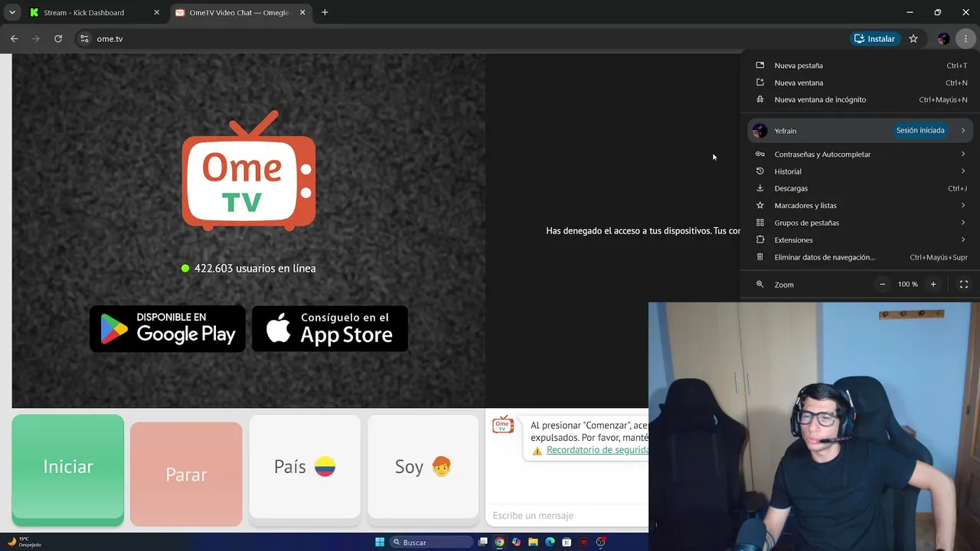The image size is (980, 551).
Task: Expand Contraseñas y Autocompletar submenu
Action: coord(861,154)
